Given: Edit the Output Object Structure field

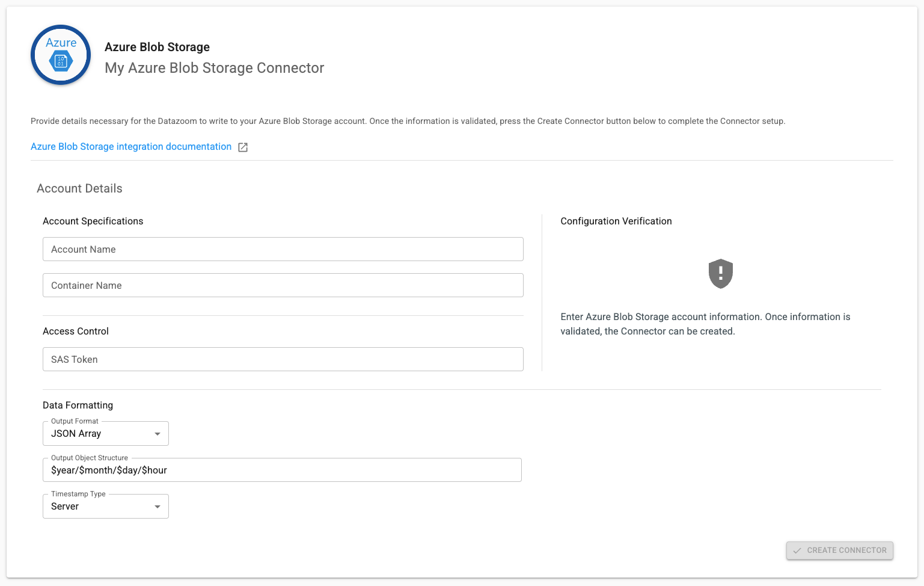Looking at the screenshot, I should click(281, 470).
